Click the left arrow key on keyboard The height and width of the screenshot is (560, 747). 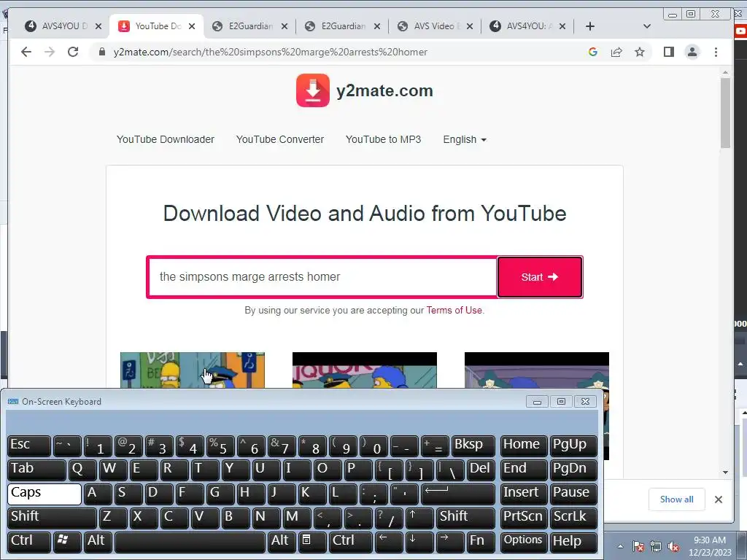point(390,542)
